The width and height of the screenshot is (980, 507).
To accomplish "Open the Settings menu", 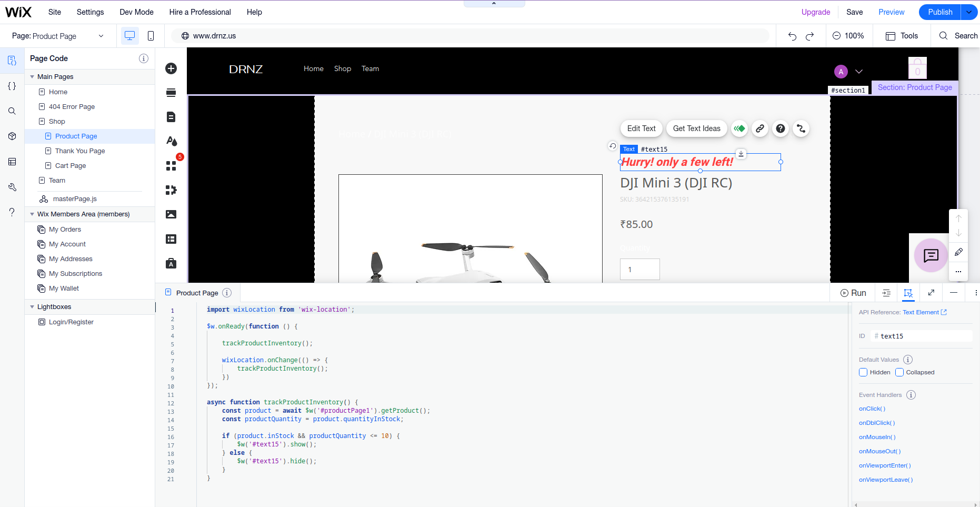I will coord(90,12).
